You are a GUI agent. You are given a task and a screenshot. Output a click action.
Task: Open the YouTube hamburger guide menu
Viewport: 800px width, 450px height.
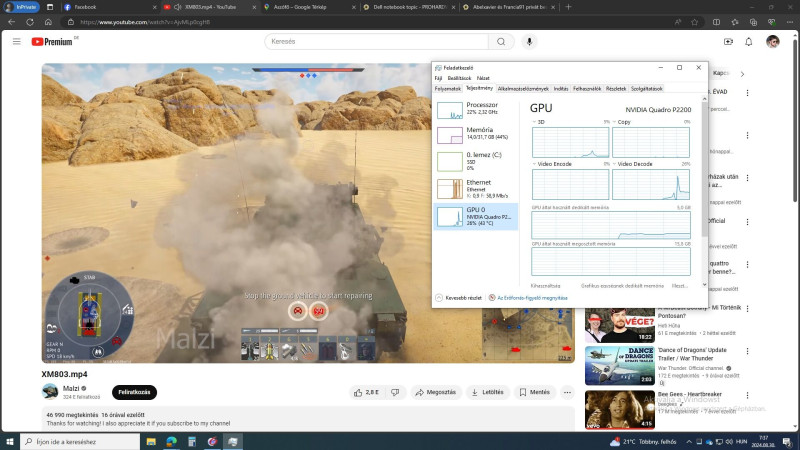coord(17,41)
